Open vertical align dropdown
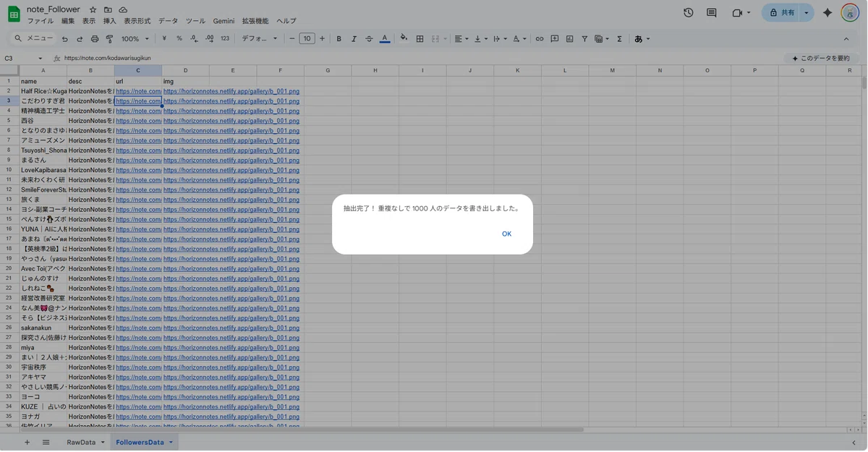Screen dimensions: 868x452 pyautogui.click(x=480, y=39)
